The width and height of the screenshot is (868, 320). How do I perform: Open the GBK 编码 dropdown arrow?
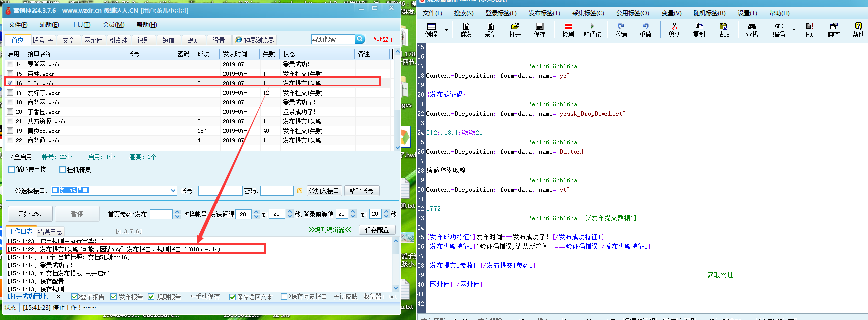click(x=794, y=30)
